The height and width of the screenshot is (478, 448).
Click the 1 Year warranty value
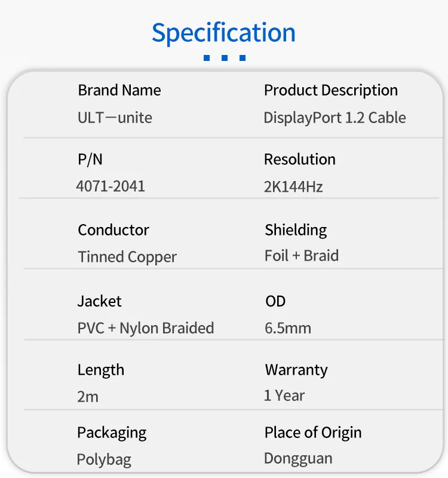[284, 396]
